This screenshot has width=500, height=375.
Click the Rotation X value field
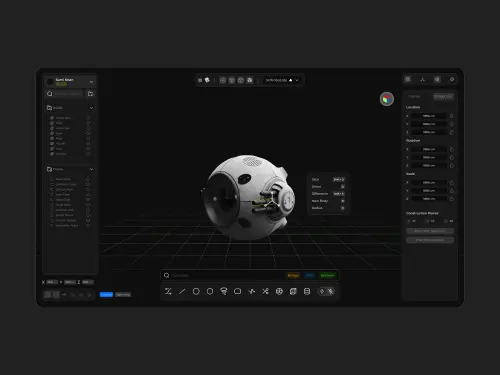pos(429,149)
